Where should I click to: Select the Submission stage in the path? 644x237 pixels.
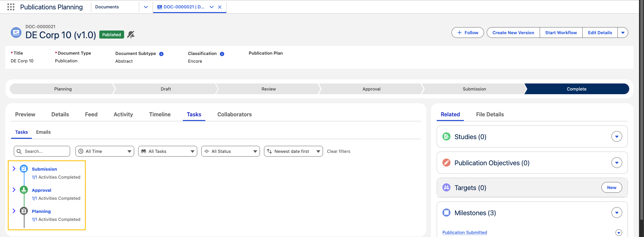tap(474, 89)
